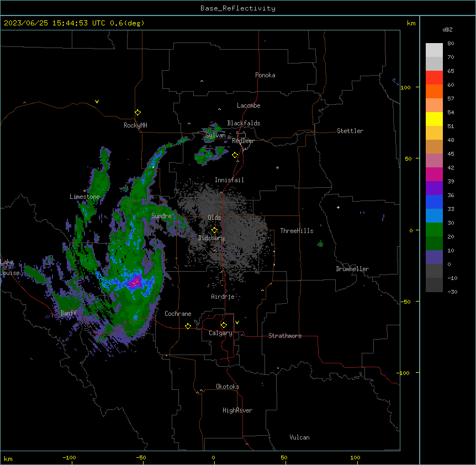476x465 pixels.
Task: Click the yellow V marker northwest of RockyMH
Action: [97, 102]
